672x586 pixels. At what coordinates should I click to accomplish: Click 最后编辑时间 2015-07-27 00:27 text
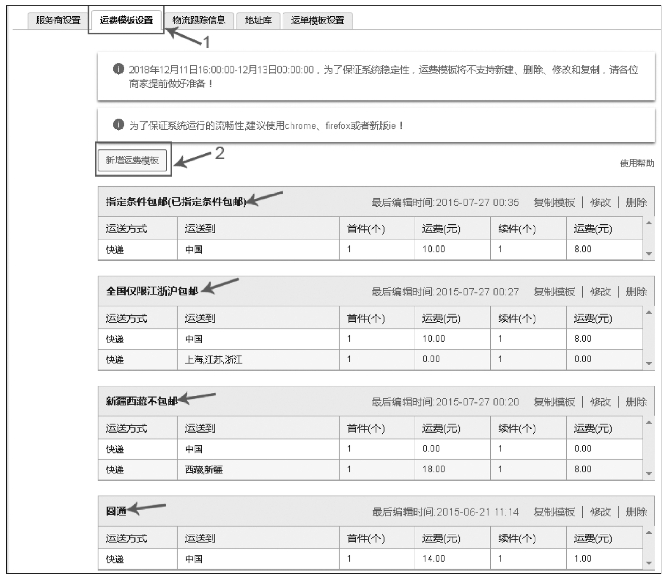[x=445, y=292]
